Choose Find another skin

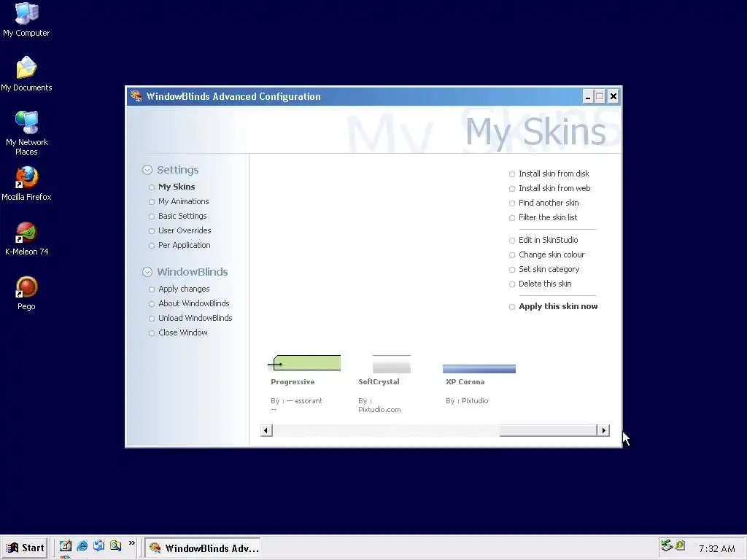click(549, 203)
